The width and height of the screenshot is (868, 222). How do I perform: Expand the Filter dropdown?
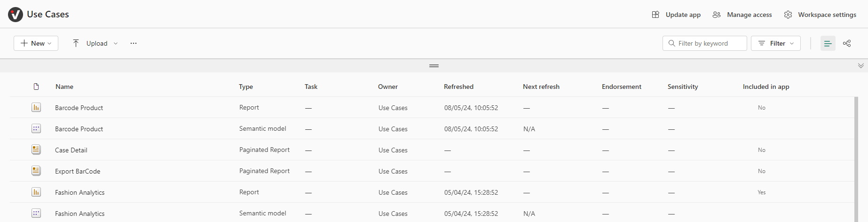(x=776, y=43)
